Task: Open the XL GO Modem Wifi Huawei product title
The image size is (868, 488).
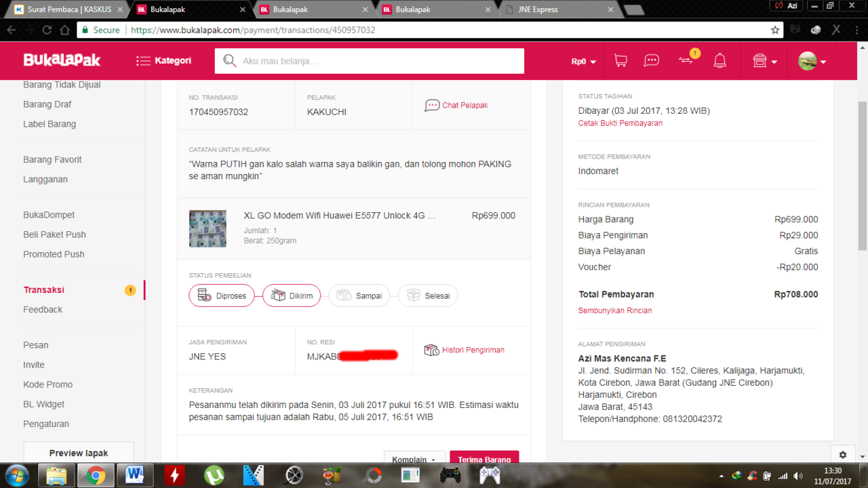Action: click(340, 216)
